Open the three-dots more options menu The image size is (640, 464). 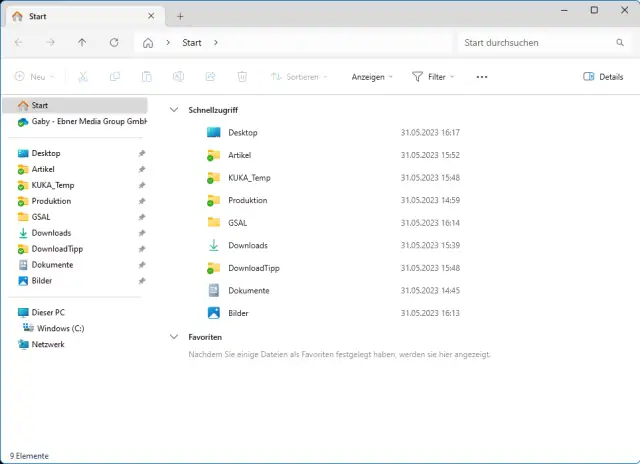[482, 77]
